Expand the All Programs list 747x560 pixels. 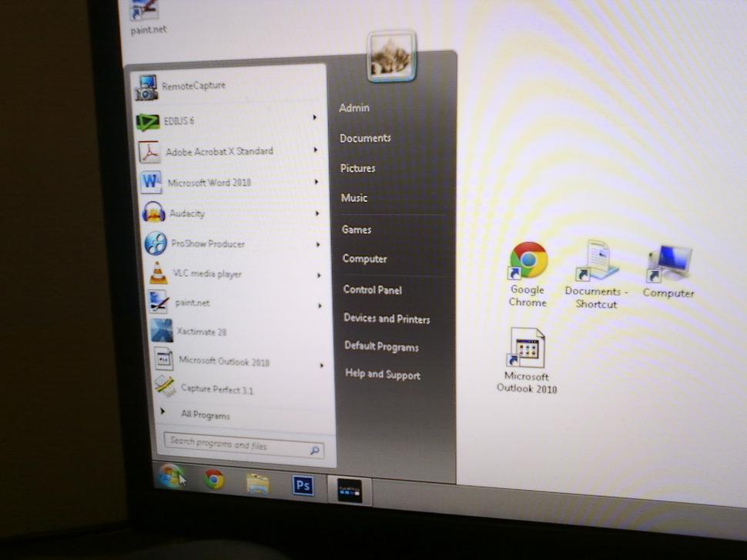205,415
